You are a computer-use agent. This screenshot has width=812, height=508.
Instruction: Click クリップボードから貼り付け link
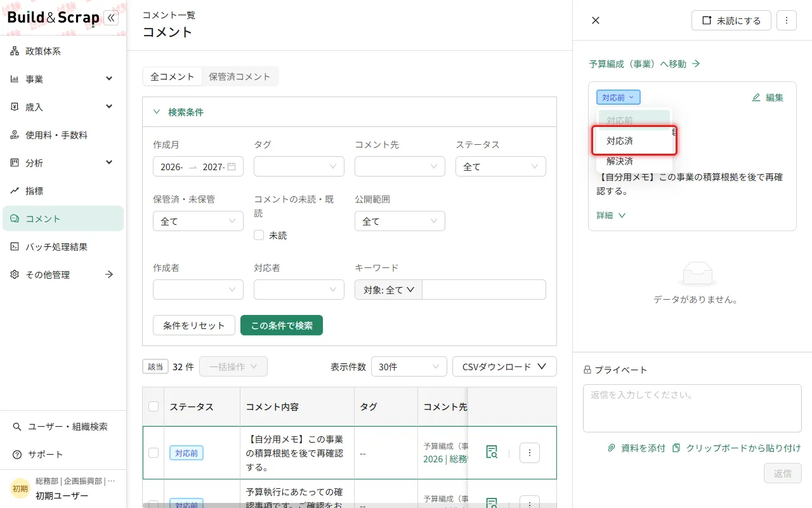737,448
